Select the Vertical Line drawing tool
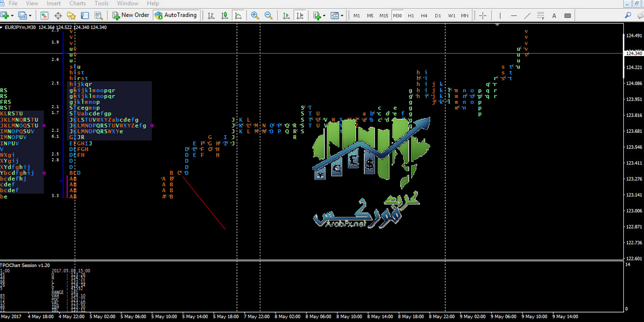The height and width of the screenshot is (322, 644). [x=500, y=15]
